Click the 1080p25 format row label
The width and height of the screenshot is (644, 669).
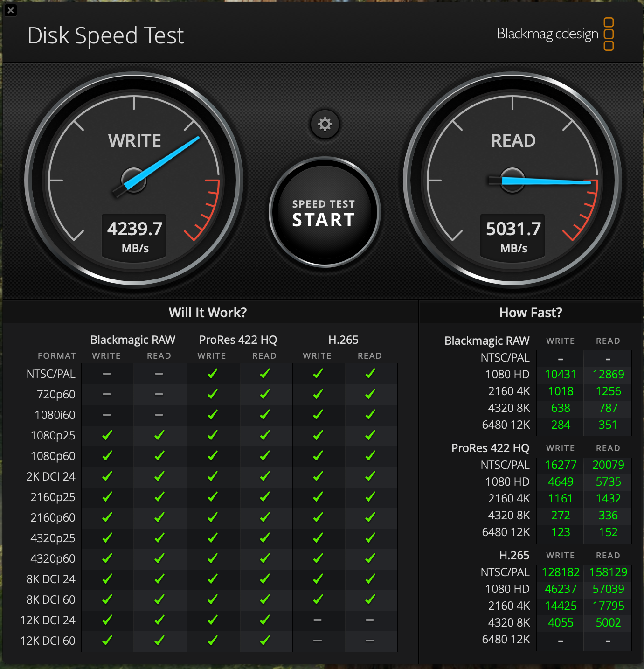[x=53, y=436]
